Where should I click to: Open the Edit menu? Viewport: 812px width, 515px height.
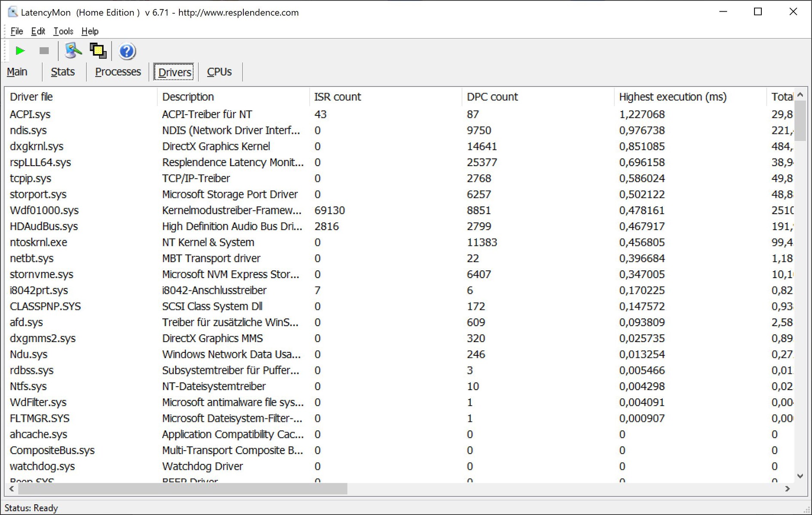coord(38,31)
